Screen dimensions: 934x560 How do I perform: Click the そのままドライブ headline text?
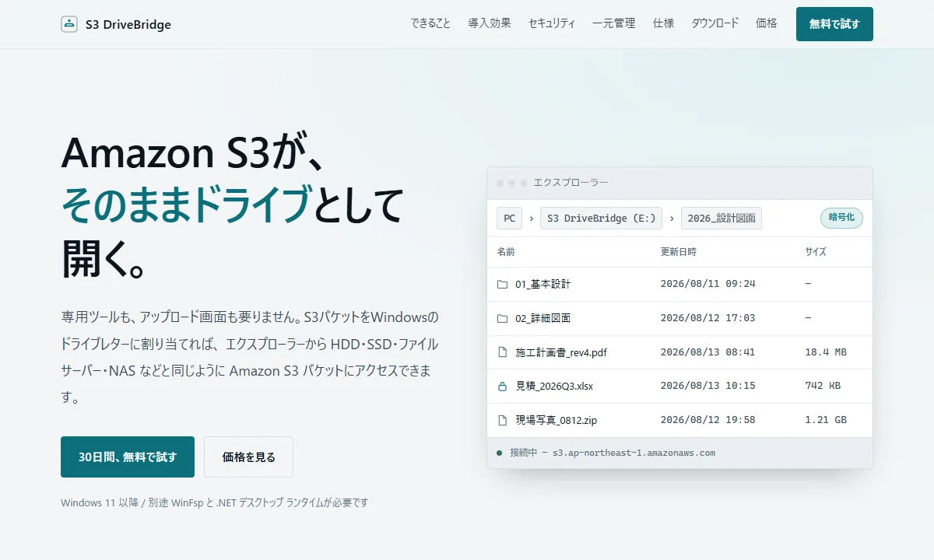pos(187,204)
